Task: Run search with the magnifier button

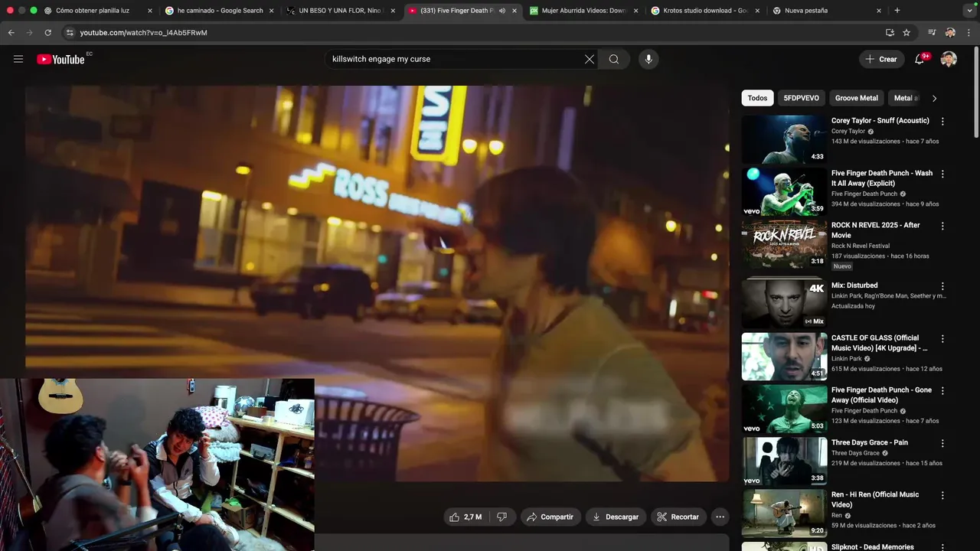Action: coord(614,59)
